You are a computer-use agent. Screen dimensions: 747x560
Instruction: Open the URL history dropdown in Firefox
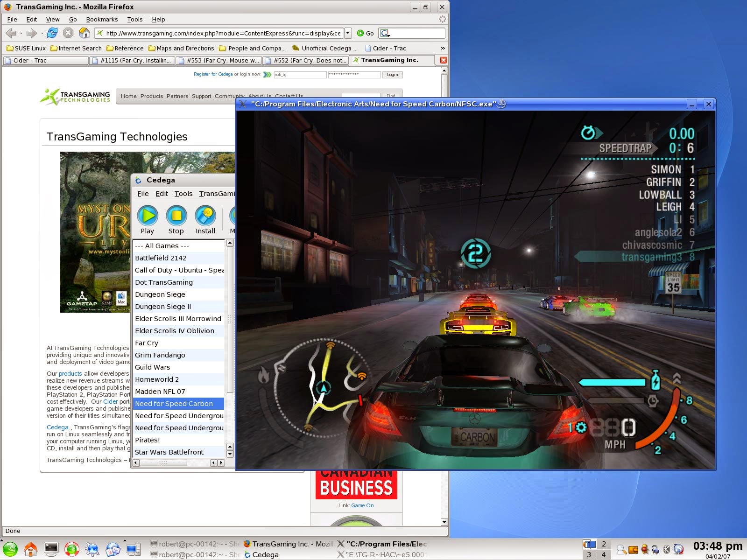coord(348,33)
